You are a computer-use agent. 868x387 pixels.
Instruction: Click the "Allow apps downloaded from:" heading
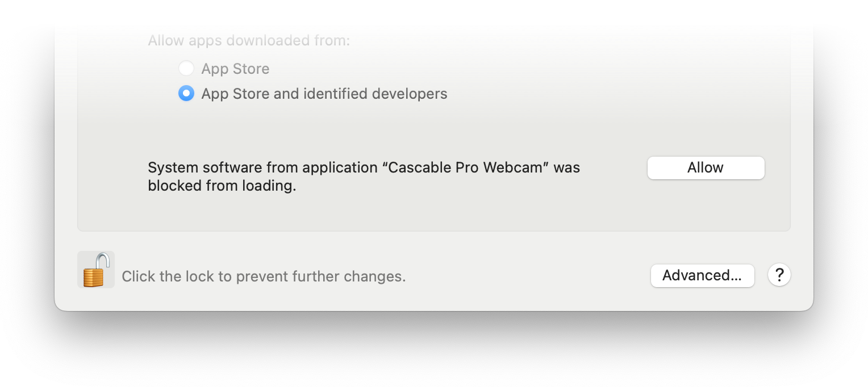(249, 41)
